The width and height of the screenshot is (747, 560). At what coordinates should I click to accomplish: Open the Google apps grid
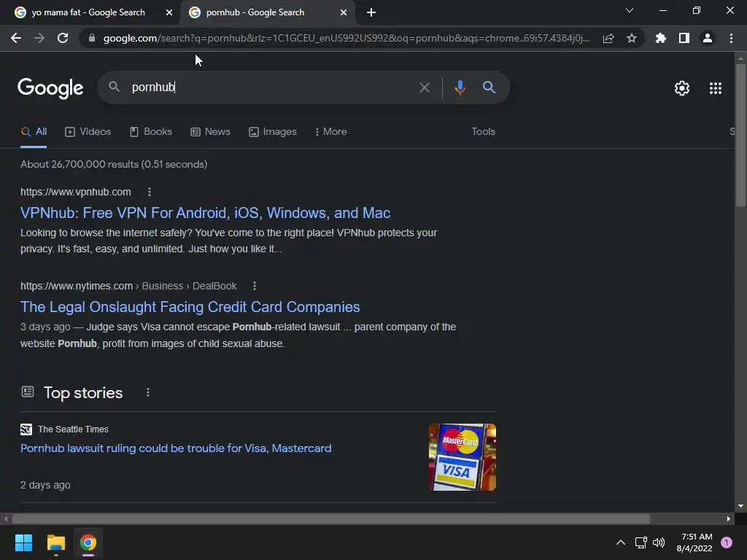point(716,88)
